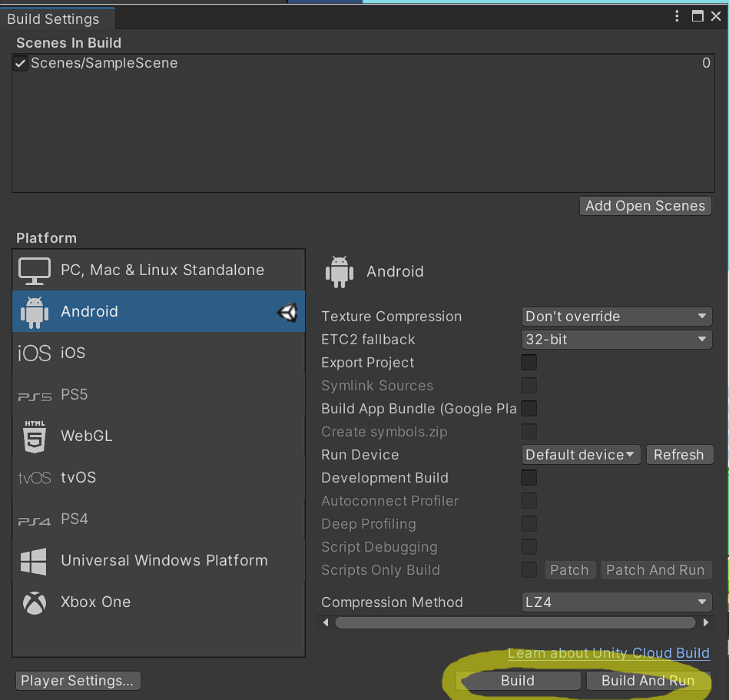The width and height of the screenshot is (729, 700).
Task: Select the PC, Mac & Linux Standalone monitor icon
Action: [x=35, y=270]
